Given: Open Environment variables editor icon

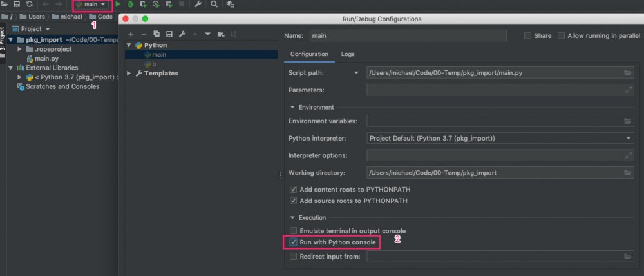Looking at the screenshot, I should click(627, 121).
